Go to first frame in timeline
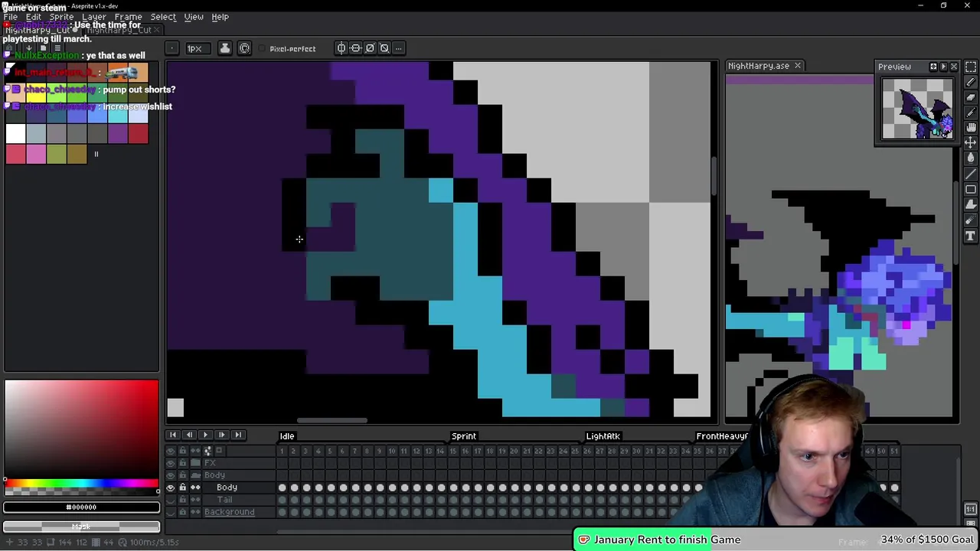Viewport: 980px width, 551px height. (173, 435)
